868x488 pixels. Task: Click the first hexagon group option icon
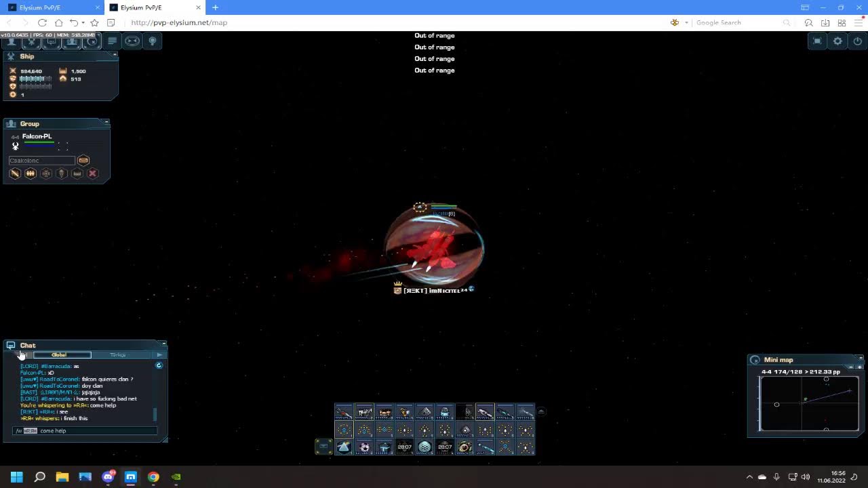coord(15,174)
